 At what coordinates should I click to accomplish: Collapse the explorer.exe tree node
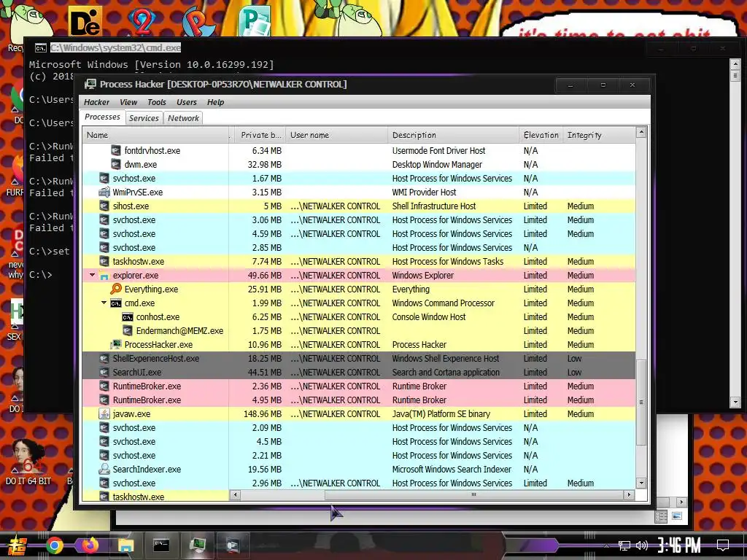(x=93, y=275)
